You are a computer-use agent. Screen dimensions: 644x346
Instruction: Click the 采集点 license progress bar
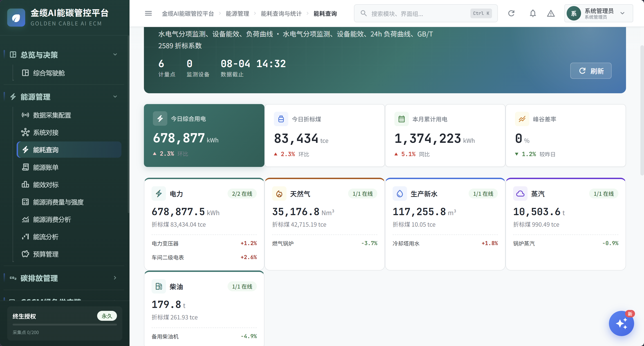[65, 325]
